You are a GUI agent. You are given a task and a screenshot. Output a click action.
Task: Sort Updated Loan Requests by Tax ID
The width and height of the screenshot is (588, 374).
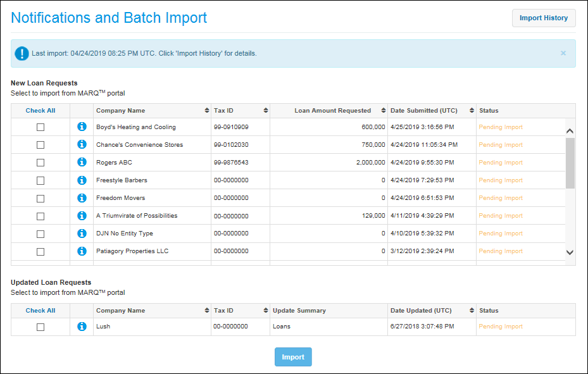265,310
